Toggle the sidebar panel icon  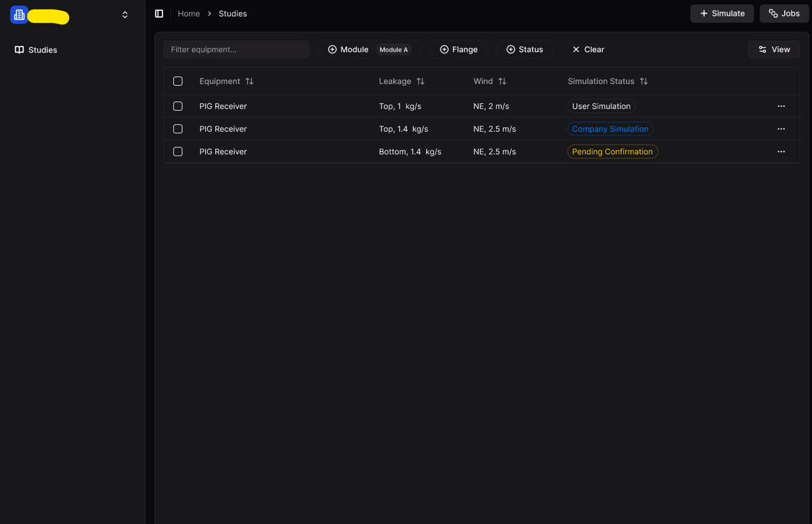[x=159, y=14]
